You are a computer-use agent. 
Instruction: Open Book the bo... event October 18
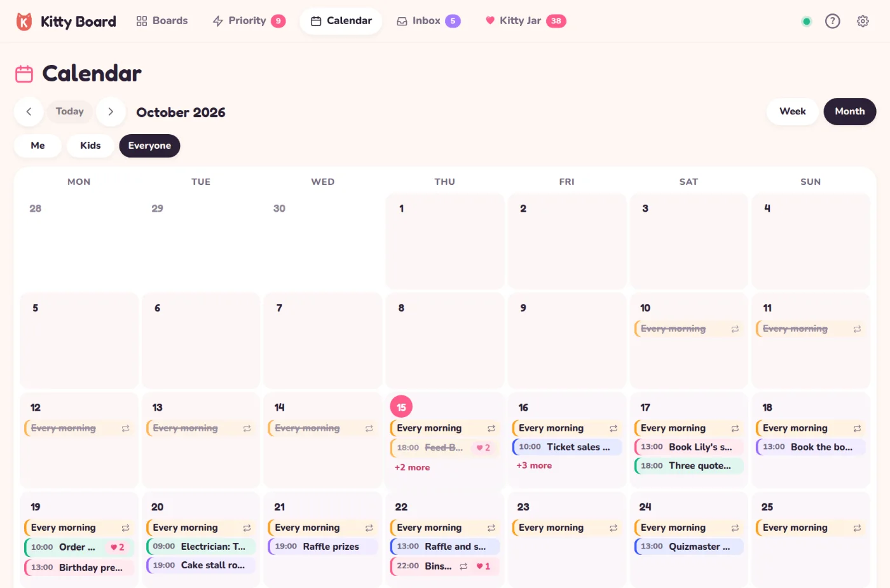click(811, 447)
